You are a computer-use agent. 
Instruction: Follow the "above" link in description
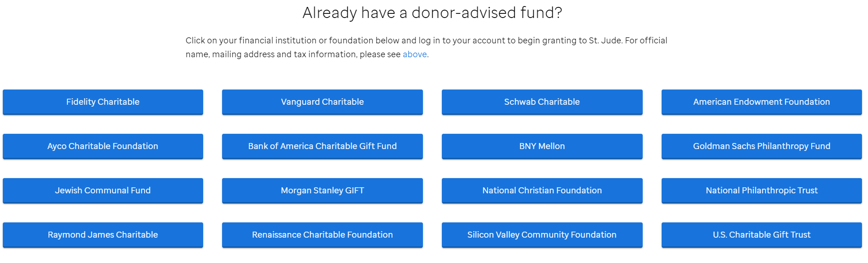pos(415,54)
